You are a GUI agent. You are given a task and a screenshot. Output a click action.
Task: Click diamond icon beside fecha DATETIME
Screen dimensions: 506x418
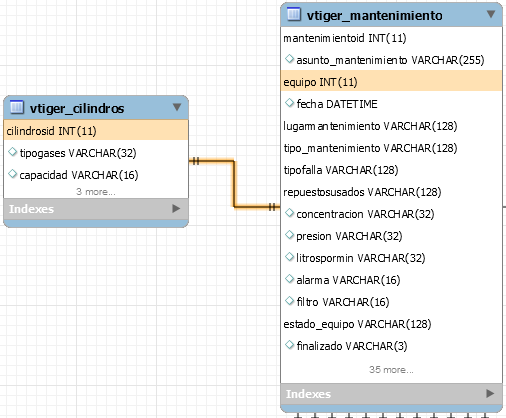pyautogui.click(x=289, y=103)
